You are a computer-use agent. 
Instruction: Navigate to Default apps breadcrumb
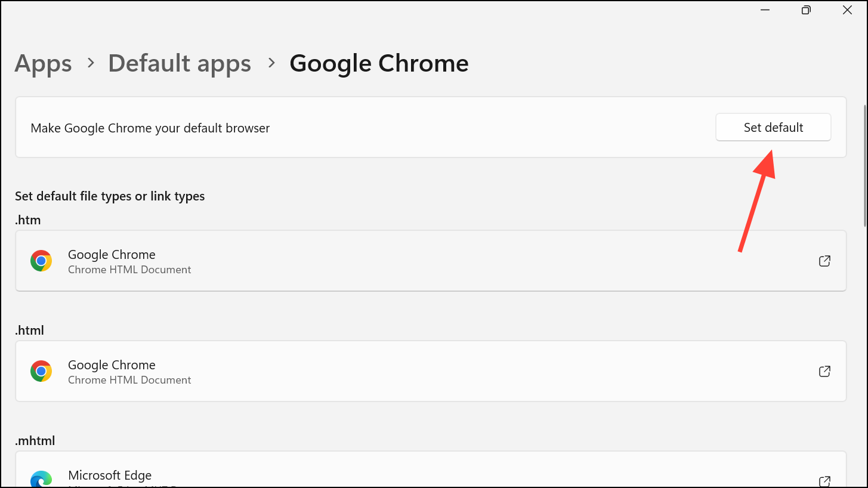point(179,63)
